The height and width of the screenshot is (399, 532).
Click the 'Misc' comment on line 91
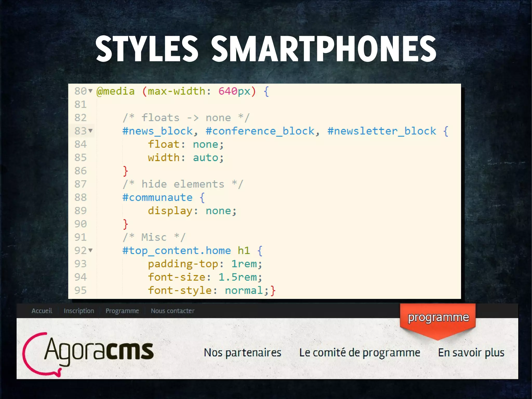pyautogui.click(x=154, y=237)
